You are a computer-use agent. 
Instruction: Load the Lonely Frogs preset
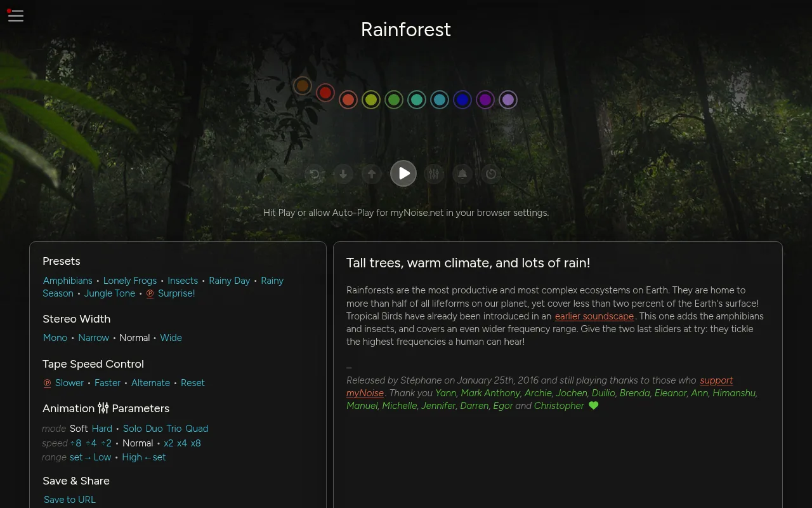[x=130, y=281]
